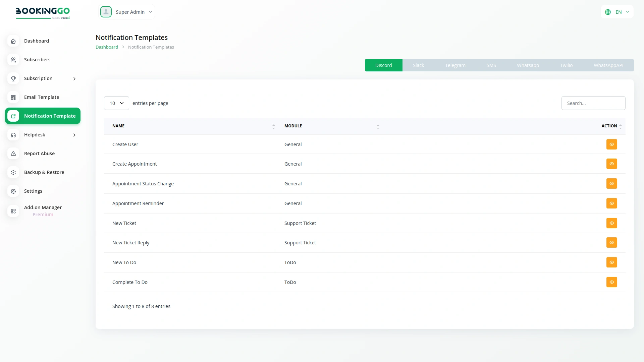Viewport: 644px width, 362px height.
Task: View the Create User Discord template
Action: point(611,144)
